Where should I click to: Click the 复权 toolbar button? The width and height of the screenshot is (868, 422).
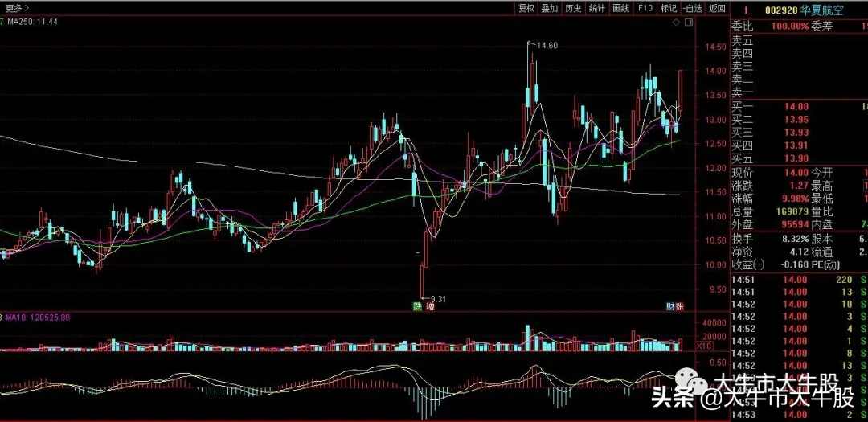click(526, 8)
